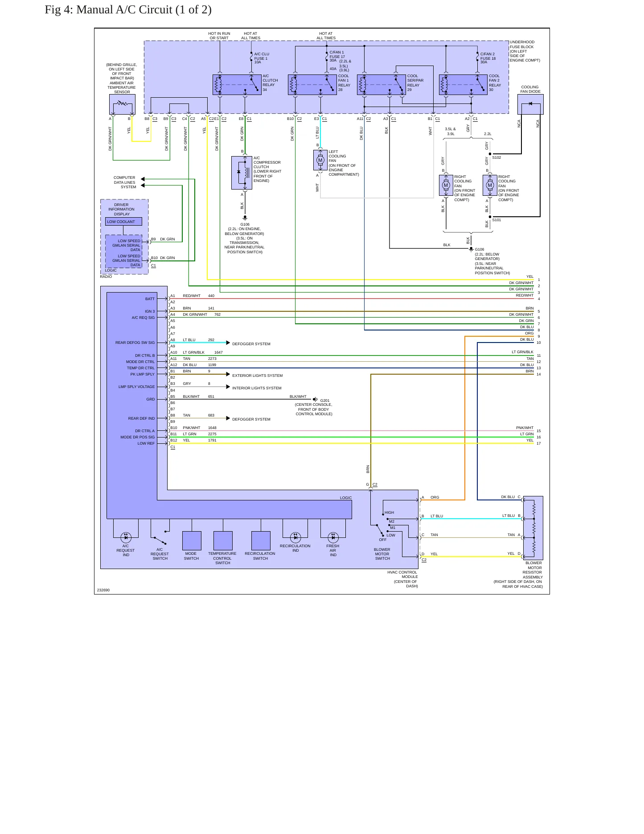This screenshot has height=834, width=644.
Task: Click the 'MODE DR POS SIG' pin label
Action: (x=138, y=437)
